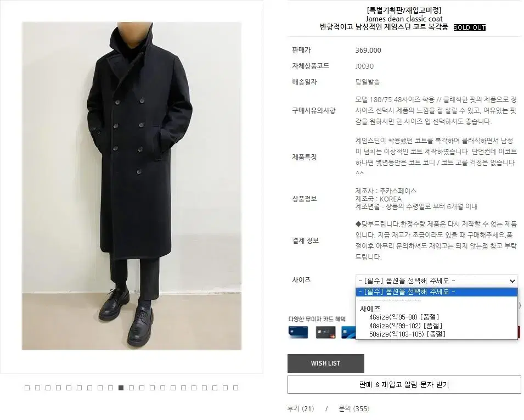Select the currently active filled pagination dot
This screenshot has width=524, height=420.
coord(121,388)
